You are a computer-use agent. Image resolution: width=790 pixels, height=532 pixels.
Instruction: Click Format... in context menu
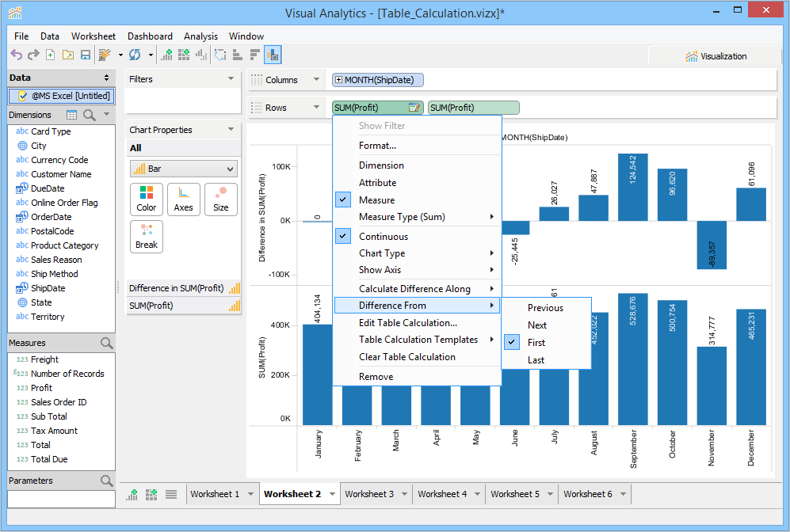tap(417, 146)
